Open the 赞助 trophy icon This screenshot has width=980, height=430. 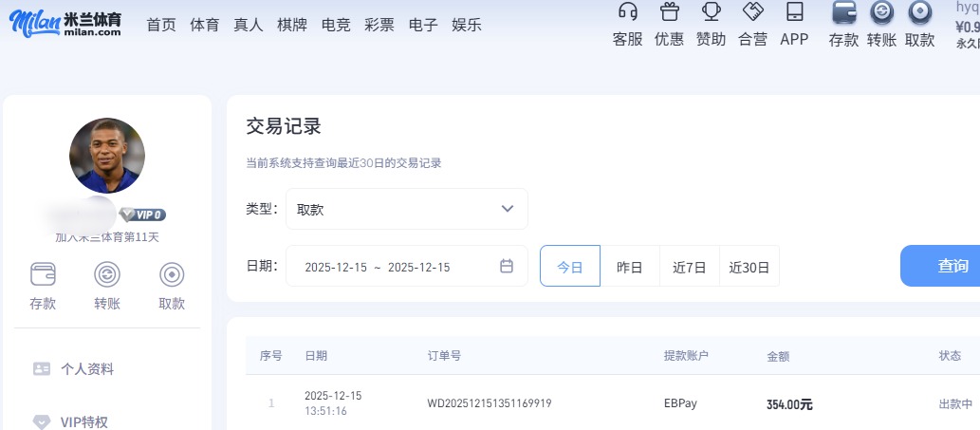pyautogui.click(x=711, y=10)
